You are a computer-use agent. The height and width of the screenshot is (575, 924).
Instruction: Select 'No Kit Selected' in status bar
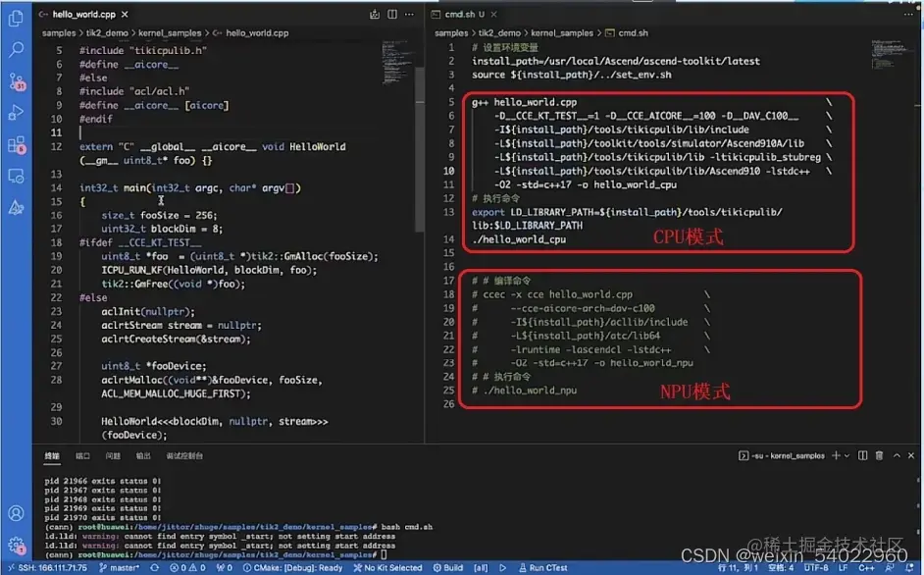tap(387, 568)
